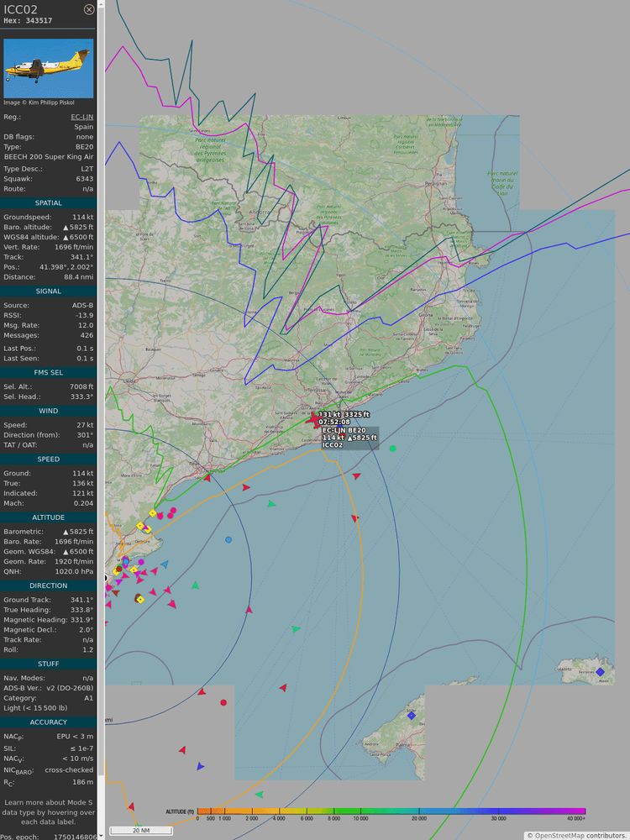Click the 07:52:08 timestamp label on the map

pyautogui.click(x=334, y=422)
